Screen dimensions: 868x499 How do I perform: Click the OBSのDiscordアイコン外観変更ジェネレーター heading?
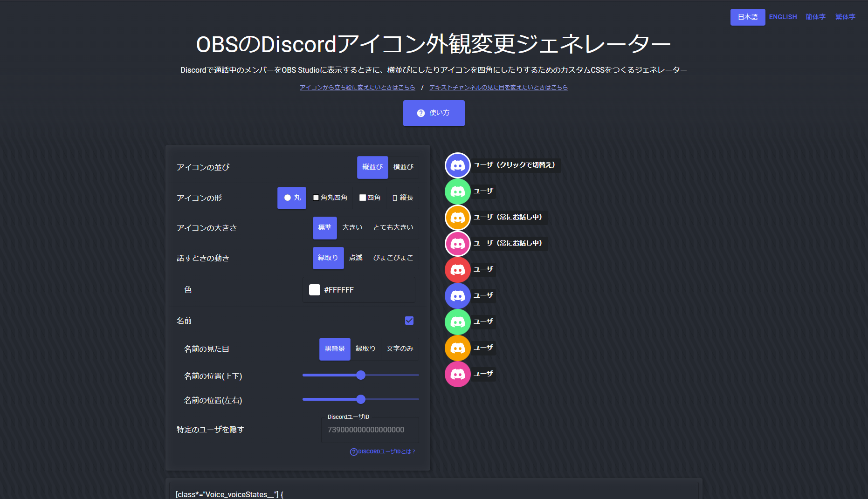(x=434, y=45)
